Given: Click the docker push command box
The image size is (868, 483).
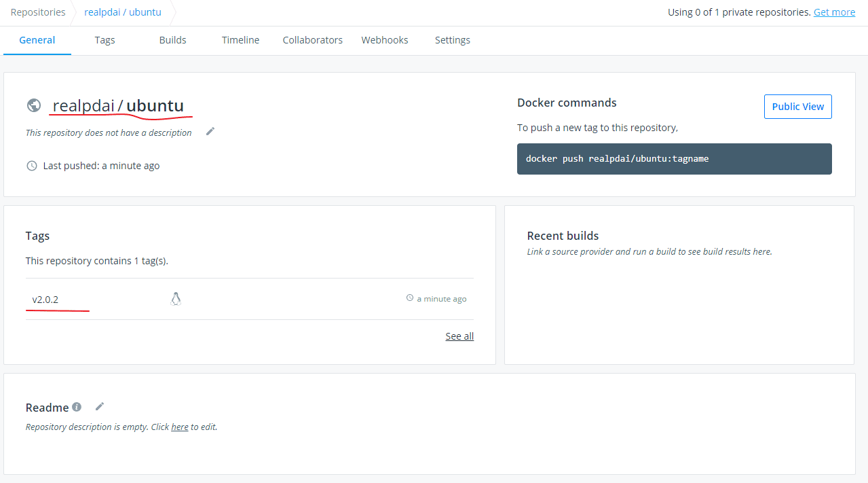Looking at the screenshot, I should click(674, 159).
